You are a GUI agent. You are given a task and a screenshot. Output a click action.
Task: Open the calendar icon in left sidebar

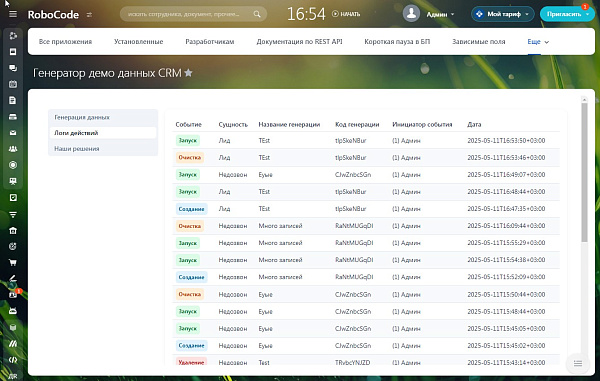(13, 84)
